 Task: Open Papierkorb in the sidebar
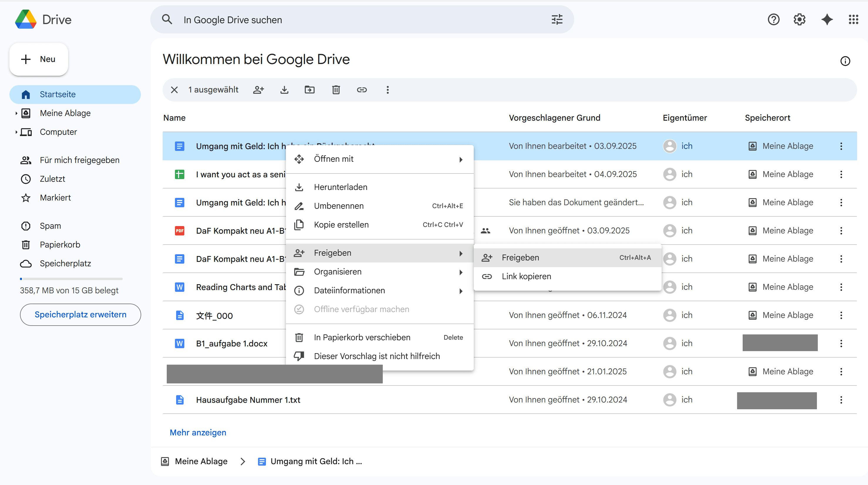coord(75,245)
